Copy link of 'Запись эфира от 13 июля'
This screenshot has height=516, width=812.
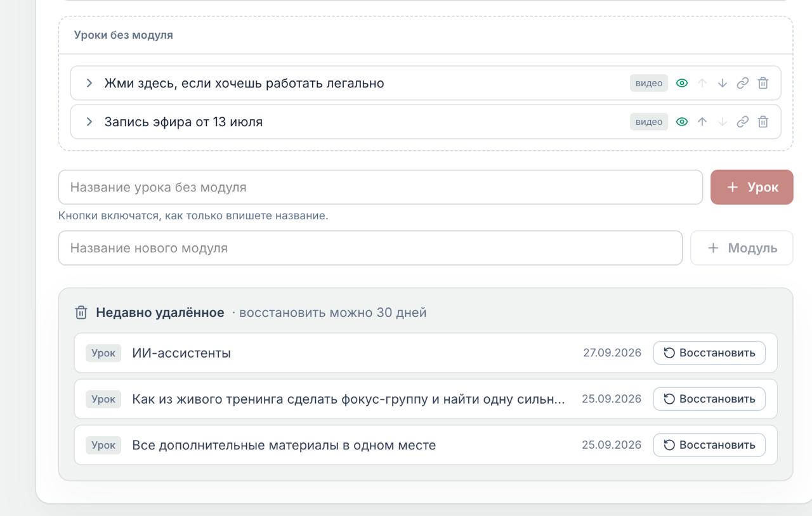(x=743, y=122)
